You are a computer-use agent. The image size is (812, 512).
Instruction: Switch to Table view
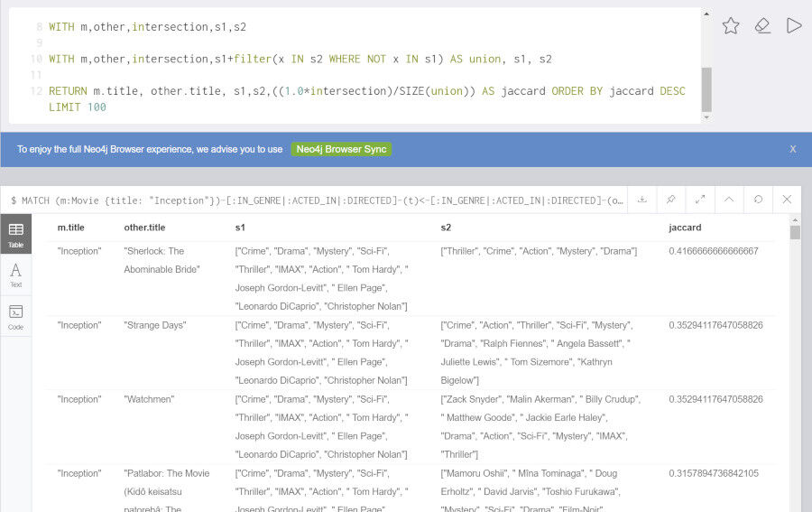click(x=15, y=234)
